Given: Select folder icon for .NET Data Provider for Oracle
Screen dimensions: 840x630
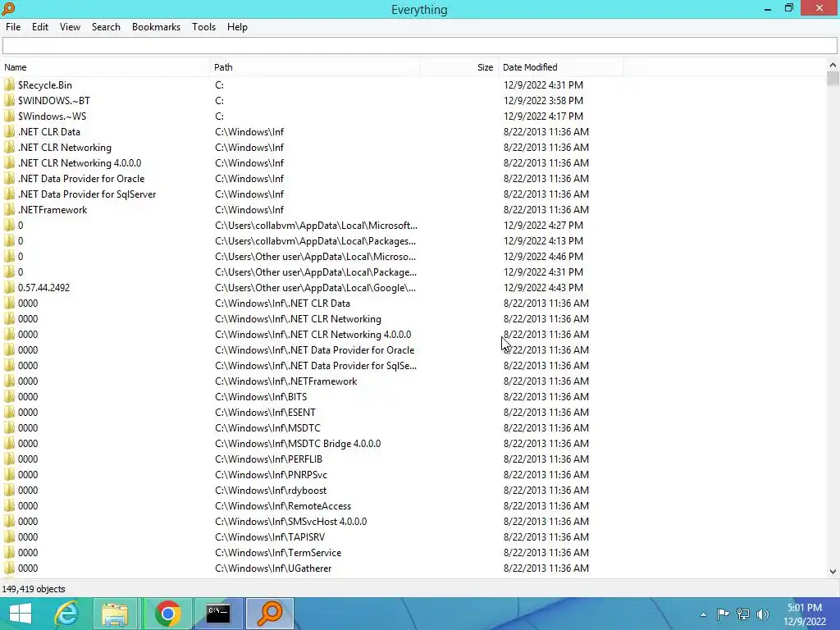Looking at the screenshot, I should coord(9,178).
